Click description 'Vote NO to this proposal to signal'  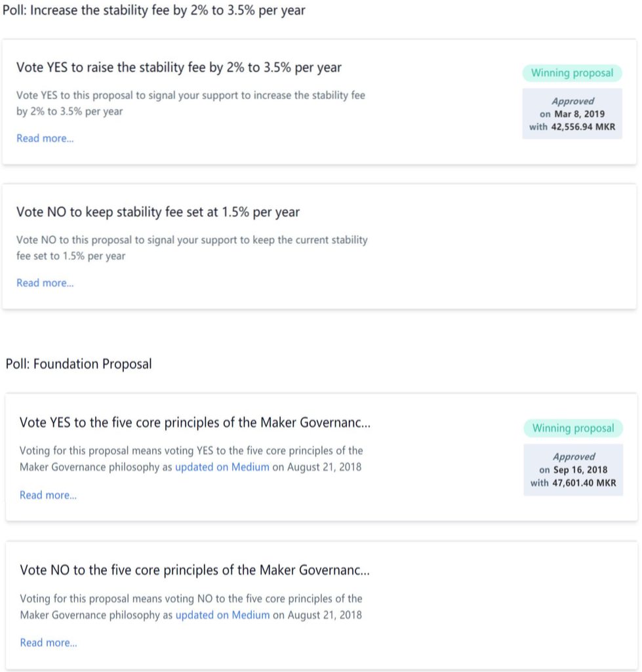tap(192, 248)
